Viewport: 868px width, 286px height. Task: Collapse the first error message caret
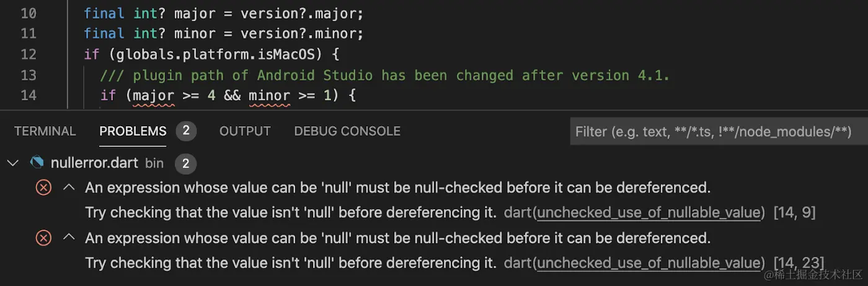point(69,187)
